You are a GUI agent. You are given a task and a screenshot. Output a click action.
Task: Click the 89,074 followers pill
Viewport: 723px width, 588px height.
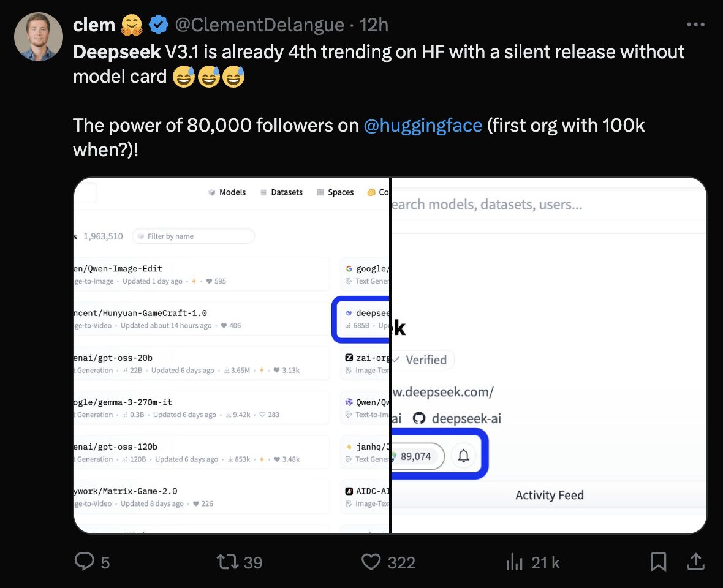click(415, 456)
